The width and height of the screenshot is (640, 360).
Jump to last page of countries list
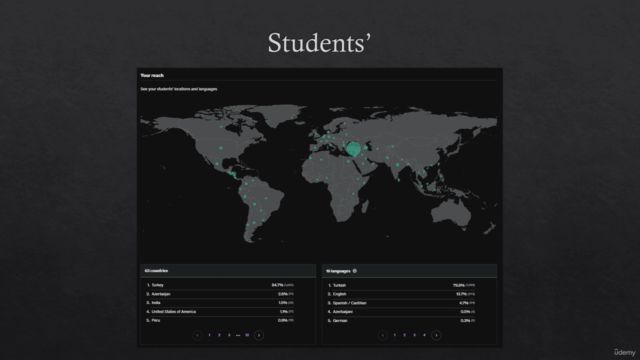[247, 335]
